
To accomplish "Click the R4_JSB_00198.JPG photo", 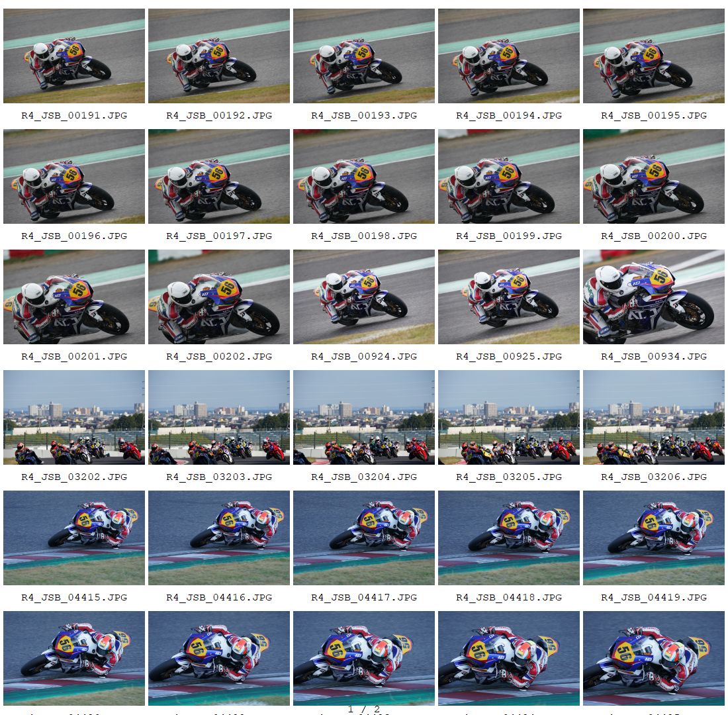I will pyautogui.click(x=364, y=177).
